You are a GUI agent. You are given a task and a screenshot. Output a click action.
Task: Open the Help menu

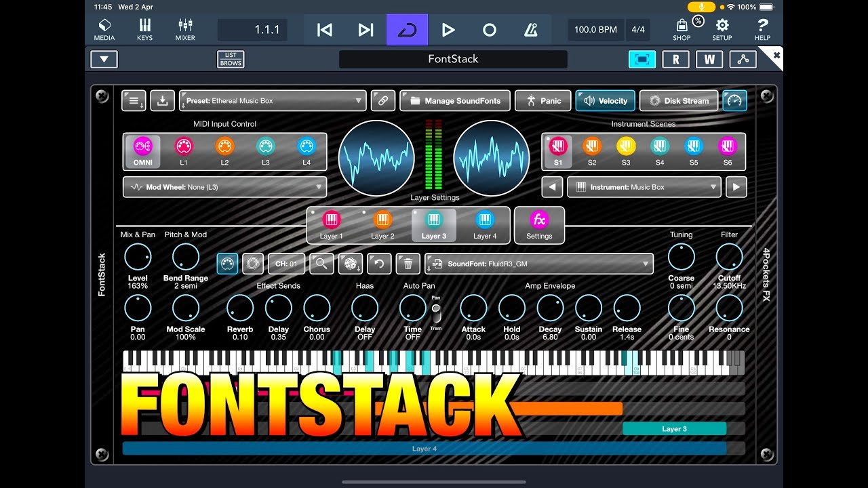click(x=762, y=30)
